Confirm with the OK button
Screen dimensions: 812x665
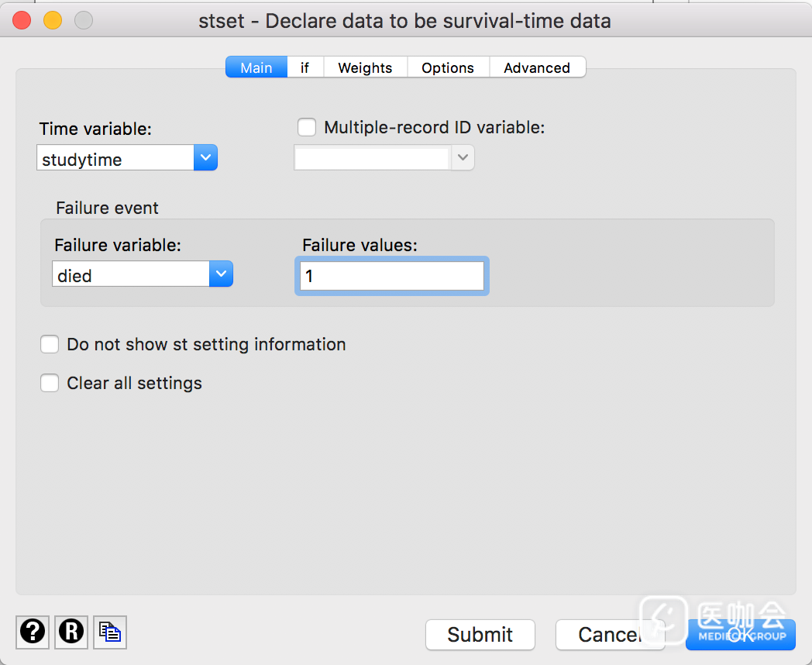tap(740, 635)
